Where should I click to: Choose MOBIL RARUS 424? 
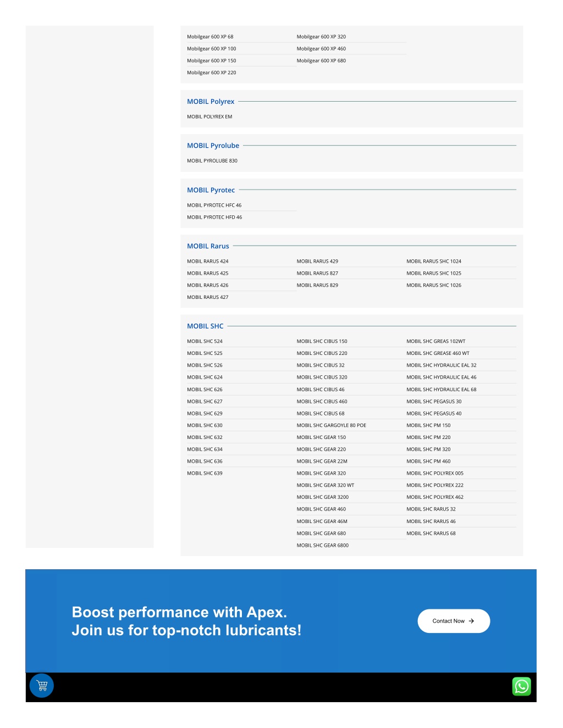pos(207,262)
